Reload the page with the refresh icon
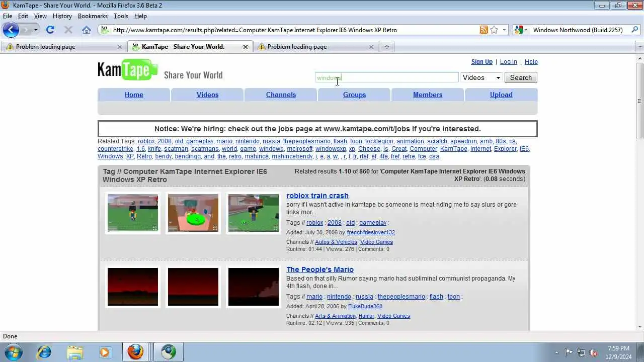Image resolution: width=644 pixels, height=362 pixels. point(50,30)
